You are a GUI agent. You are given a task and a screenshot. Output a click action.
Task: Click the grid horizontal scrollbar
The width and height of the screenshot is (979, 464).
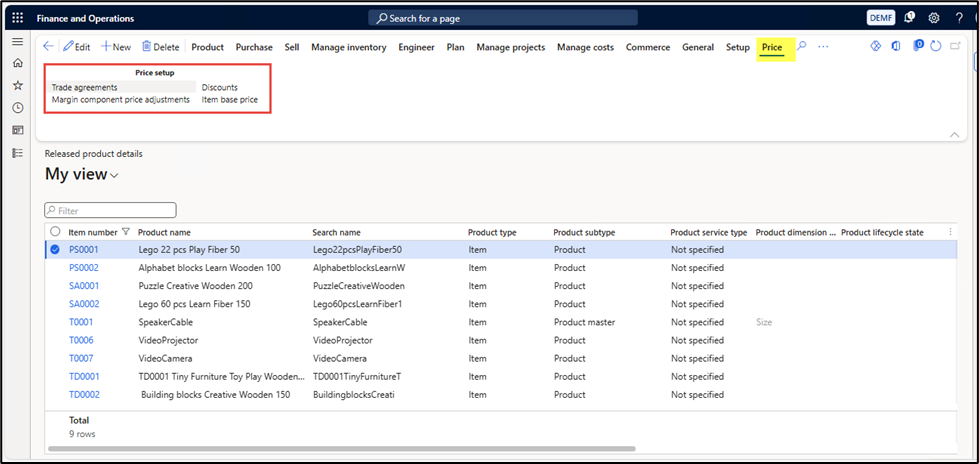[342, 448]
